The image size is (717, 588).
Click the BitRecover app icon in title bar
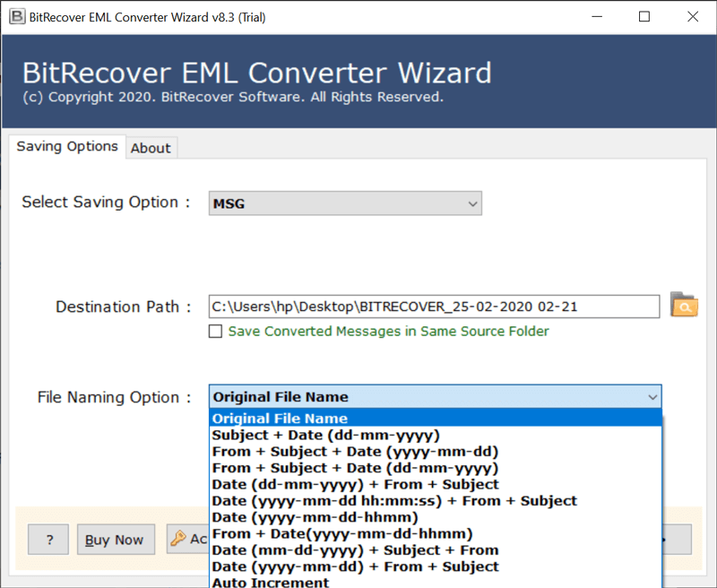(17, 17)
